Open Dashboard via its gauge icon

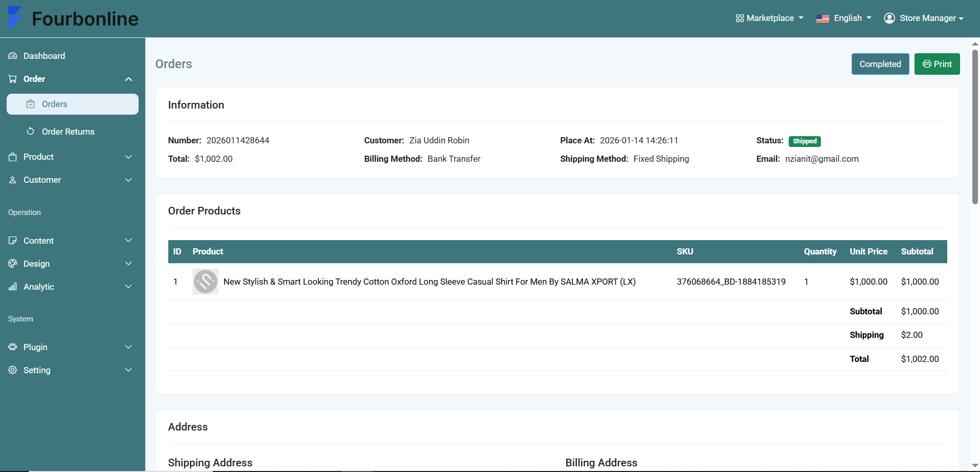(x=13, y=56)
